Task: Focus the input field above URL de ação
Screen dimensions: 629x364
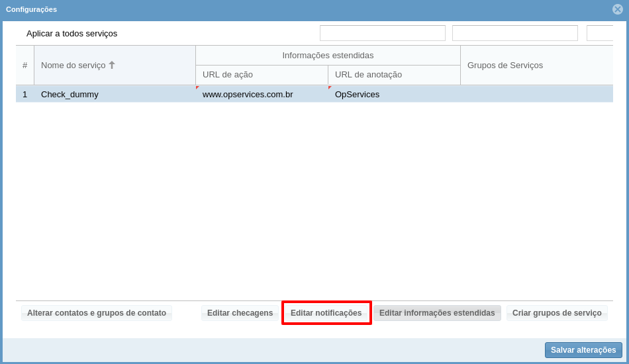Action: point(382,33)
